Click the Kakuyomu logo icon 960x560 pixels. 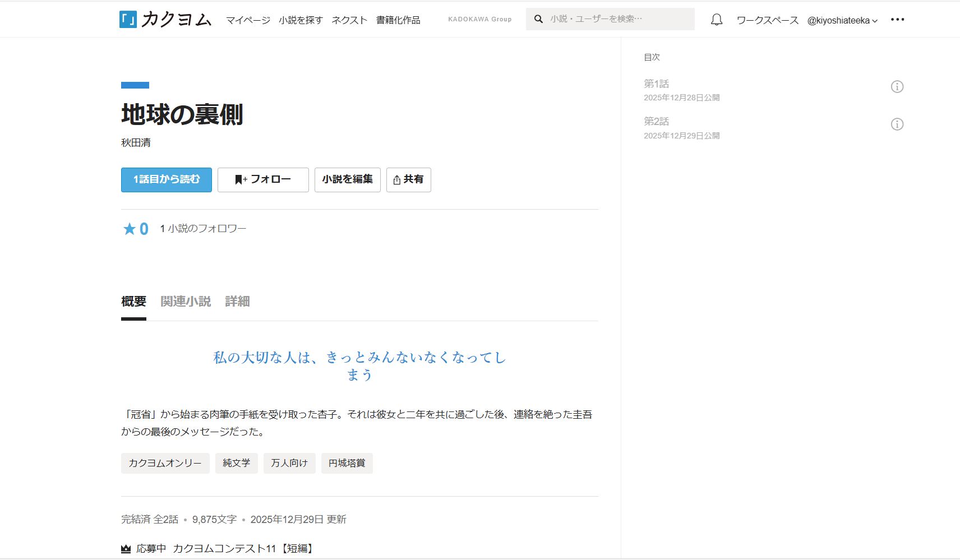click(128, 20)
